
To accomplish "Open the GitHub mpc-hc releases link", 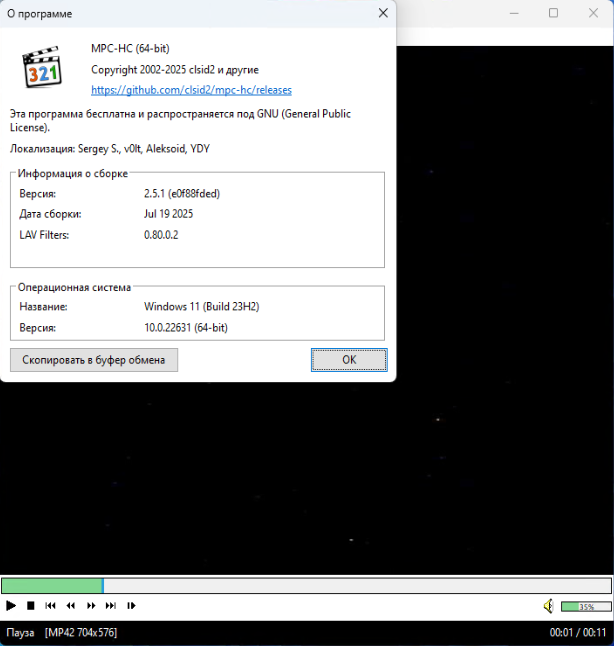I will coord(191,90).
